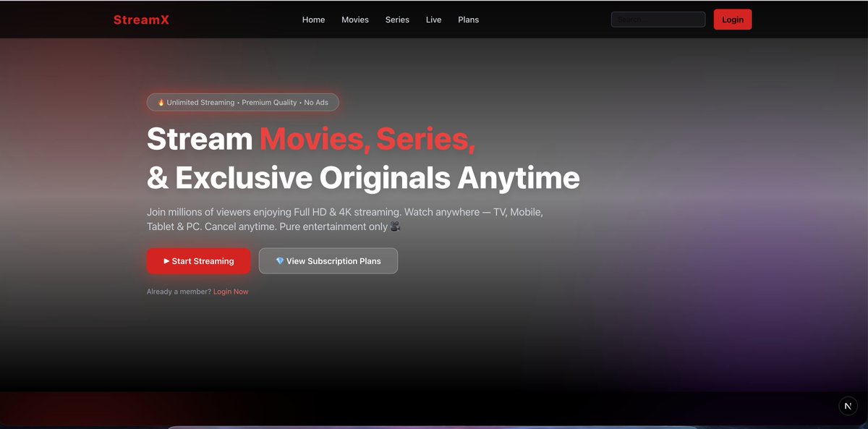Click the StreamX logo
The height and width of the screenshot is (429, 868).
pyautogui.click(x=141, y=20)
